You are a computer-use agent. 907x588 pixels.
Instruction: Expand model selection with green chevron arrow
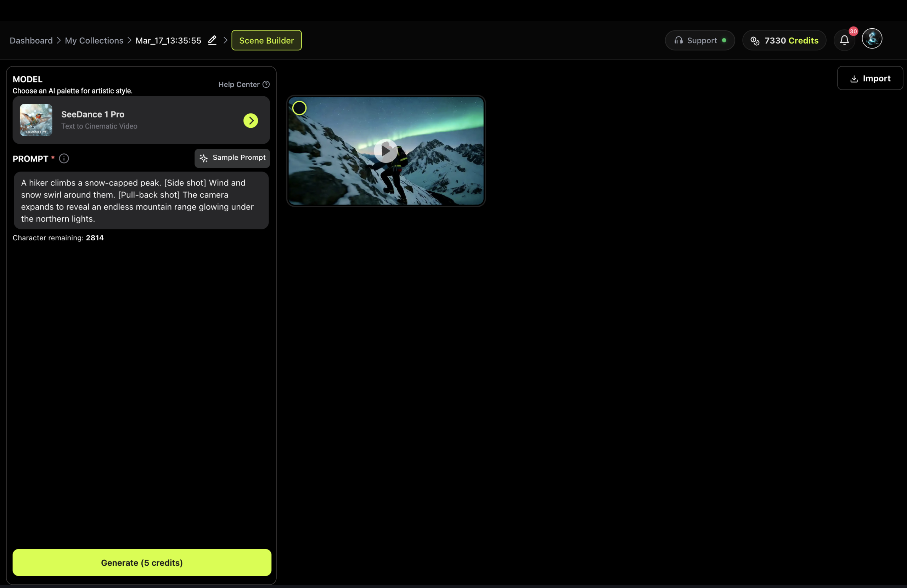[x=250, y=120]
